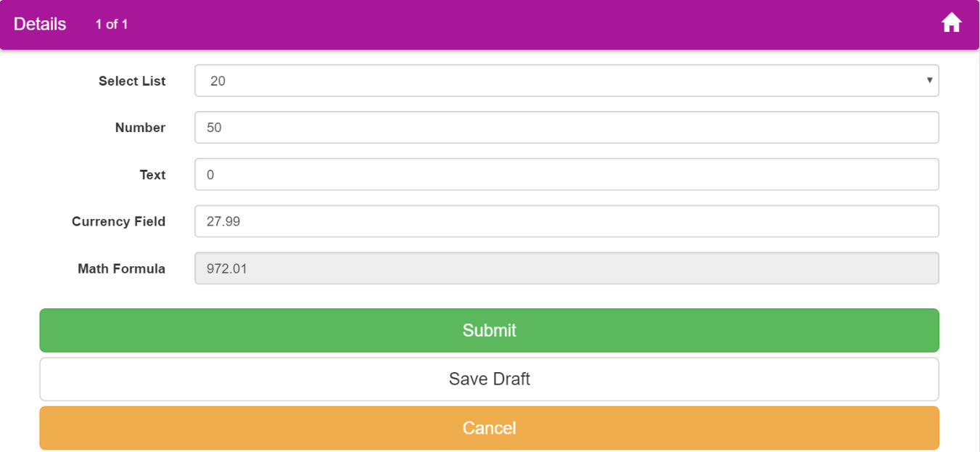Click the selected value 20 in dropdown
980x452 pixels.
[x=218, y=81]
